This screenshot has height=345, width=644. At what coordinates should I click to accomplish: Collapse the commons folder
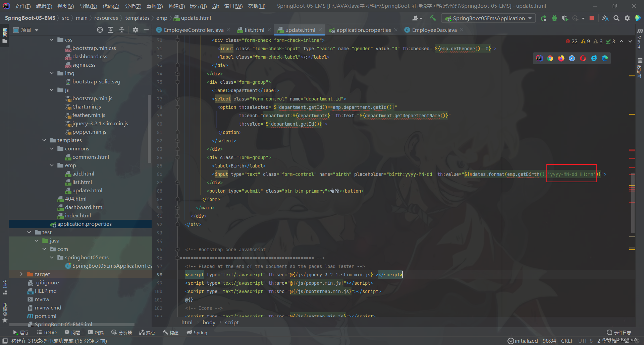tap(52, 148)
